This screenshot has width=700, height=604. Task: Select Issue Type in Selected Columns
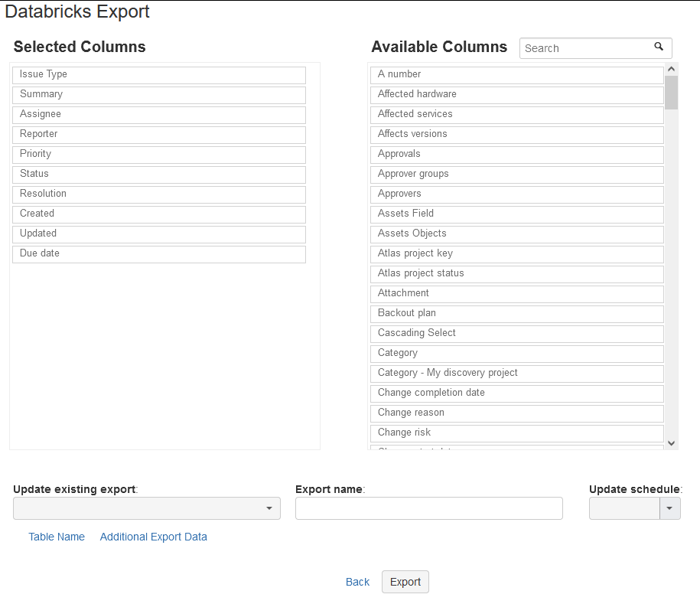159,75
